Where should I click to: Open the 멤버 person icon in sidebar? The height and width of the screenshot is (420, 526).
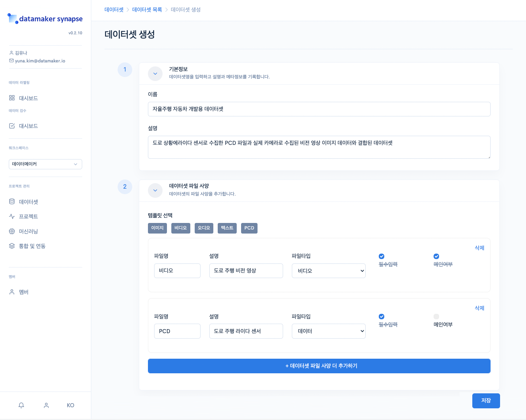click(12, 292)
